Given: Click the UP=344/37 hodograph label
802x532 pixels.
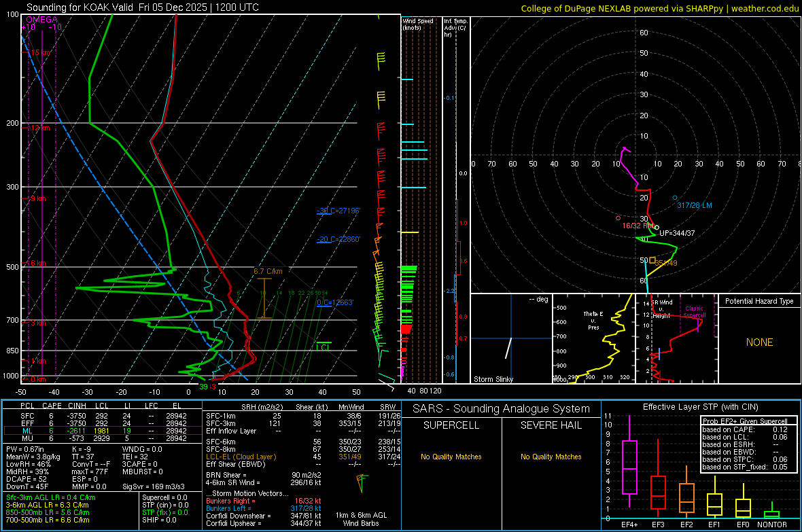Looking at the screenshot, I should click(x=677, y=233).
